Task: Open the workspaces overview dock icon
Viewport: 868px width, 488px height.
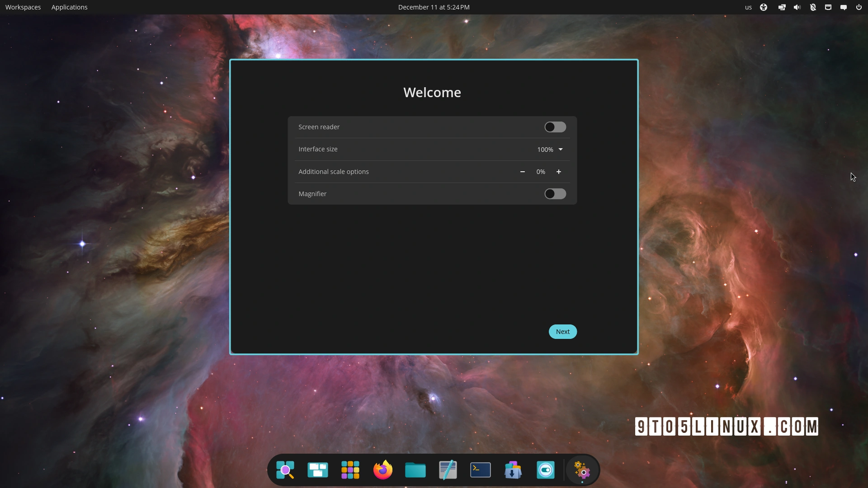Action: (318, 470)
